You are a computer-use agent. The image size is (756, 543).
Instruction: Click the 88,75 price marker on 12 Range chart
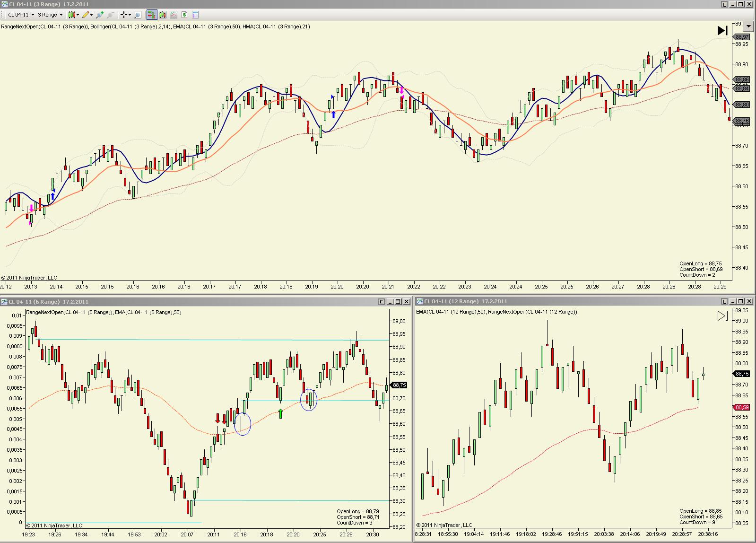point(742,374)
